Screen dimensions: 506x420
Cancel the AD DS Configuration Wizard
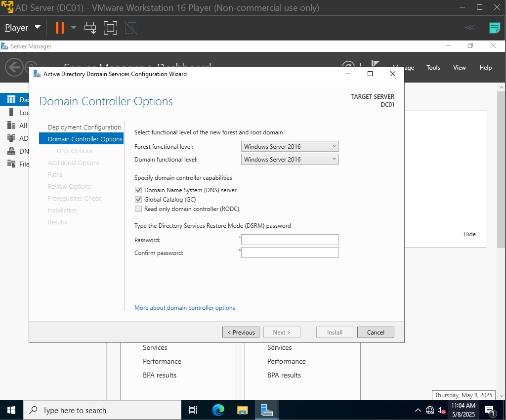click(376, 332)
